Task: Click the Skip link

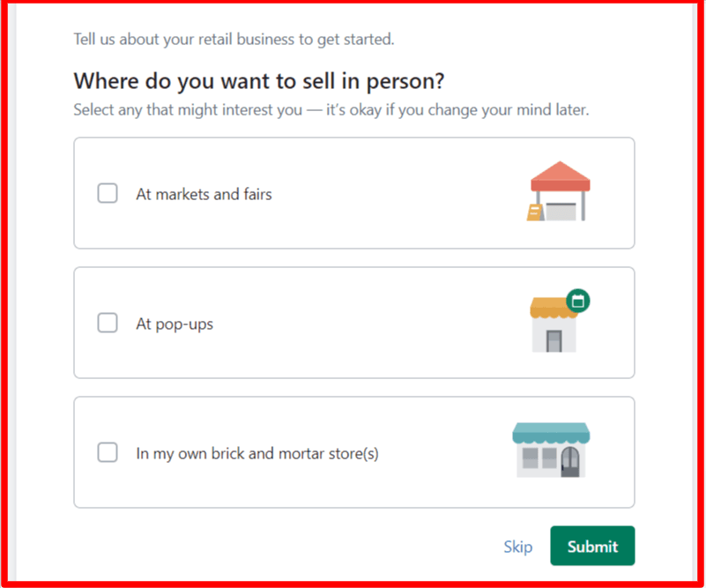Action: point(517,547)
